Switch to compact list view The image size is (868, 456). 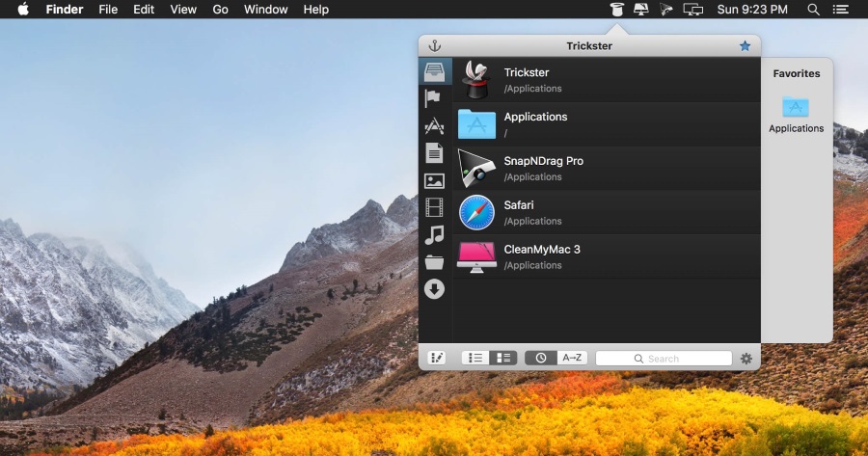coord(475,358)
